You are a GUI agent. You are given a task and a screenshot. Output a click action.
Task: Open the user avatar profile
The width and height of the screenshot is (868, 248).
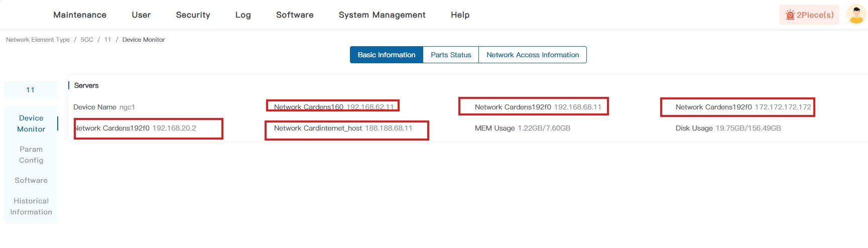(856, 15)
